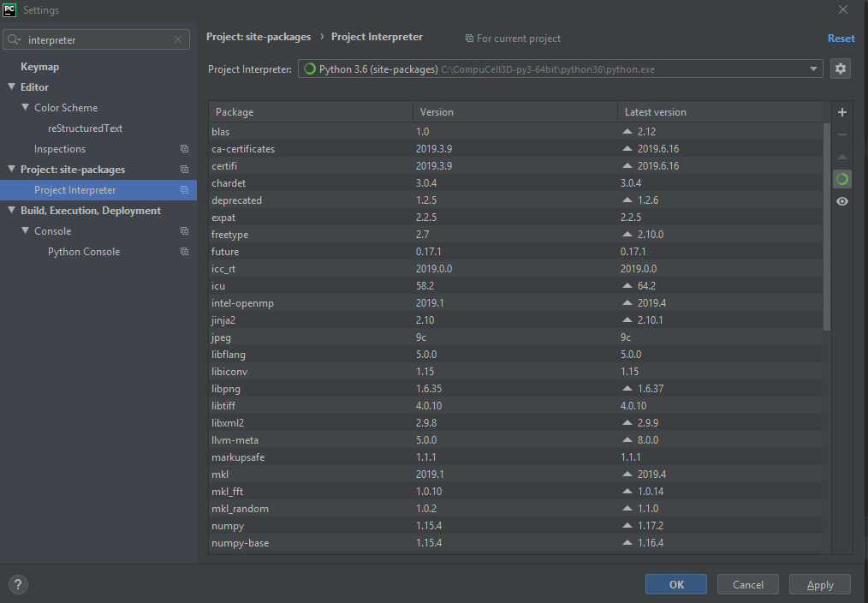The height and width of the screenshot is (603, 868).
Task: Select the jinja2 package row
Action: [516, 320]
